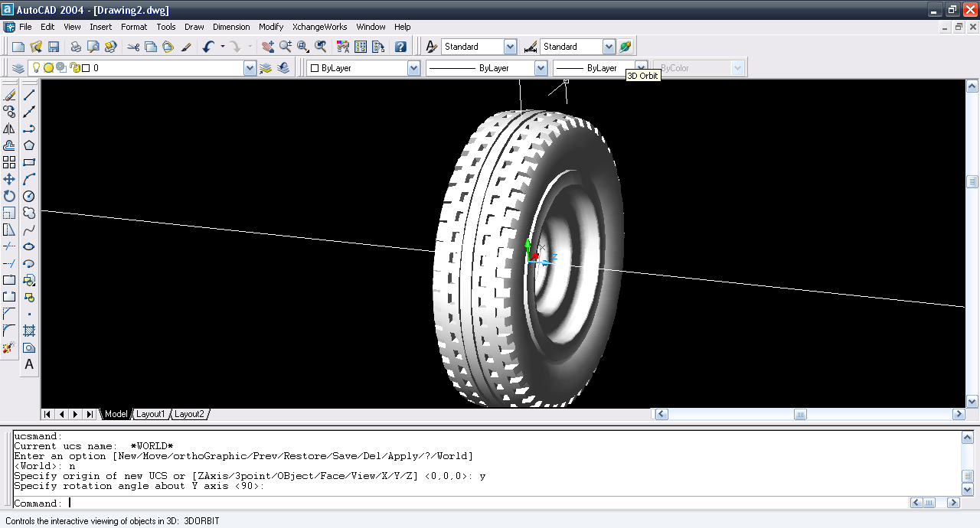The height and width of the screenshot is (528, 980).
Task: Select the Fillet tool
Action: [9, 331]
